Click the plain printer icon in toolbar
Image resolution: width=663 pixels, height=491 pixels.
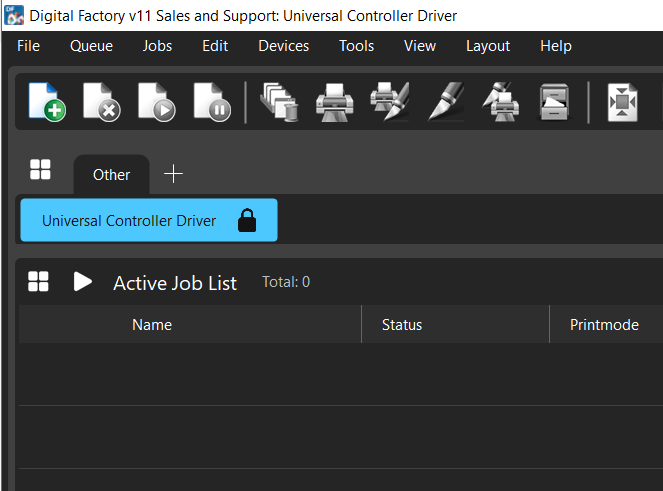tap(334, 102)
